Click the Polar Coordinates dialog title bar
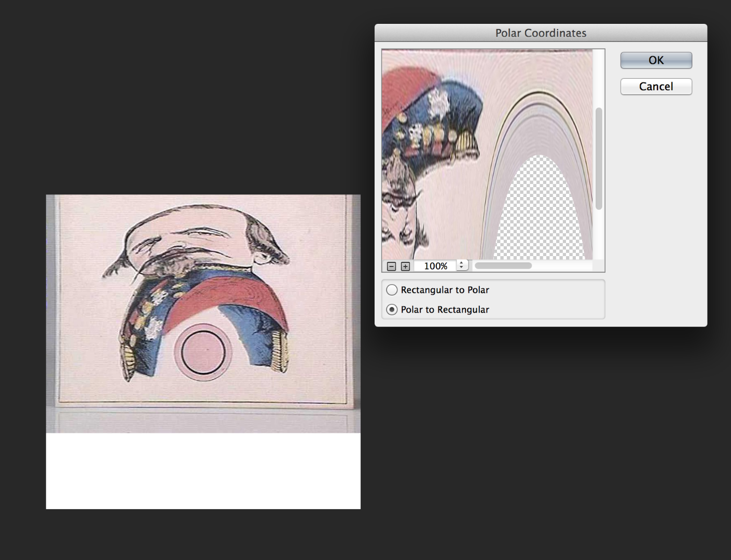 point(541,33)
